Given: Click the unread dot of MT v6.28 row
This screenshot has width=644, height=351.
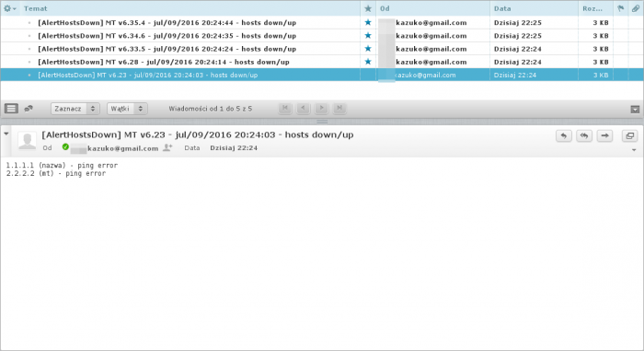Looking at the screenshot, I should click(29, 62).
